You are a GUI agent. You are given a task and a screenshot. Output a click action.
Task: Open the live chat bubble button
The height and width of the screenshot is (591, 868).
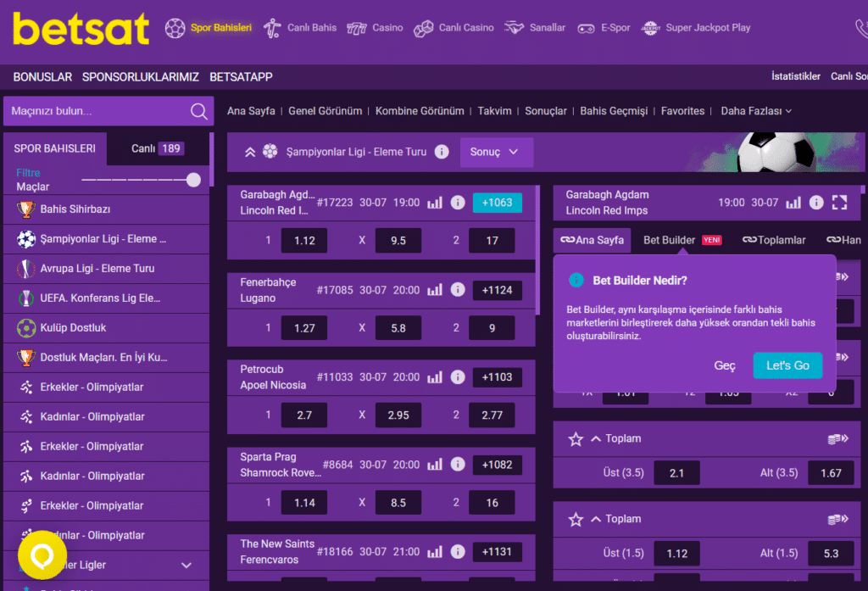tap(42, 555)
